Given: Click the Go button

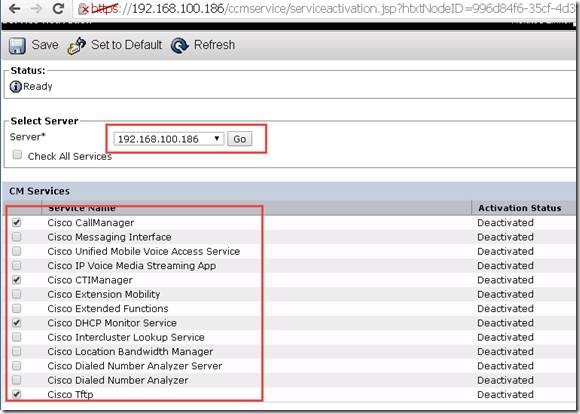Looking at the screenshot, I should click(x=239, y=139).
